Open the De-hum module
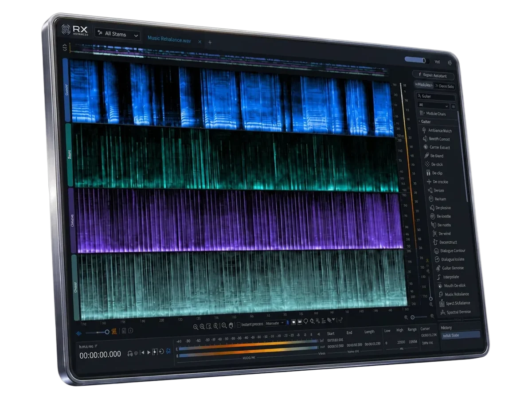Image resolution: width=532 pixels, height=399 pixels. click(437, 199)
